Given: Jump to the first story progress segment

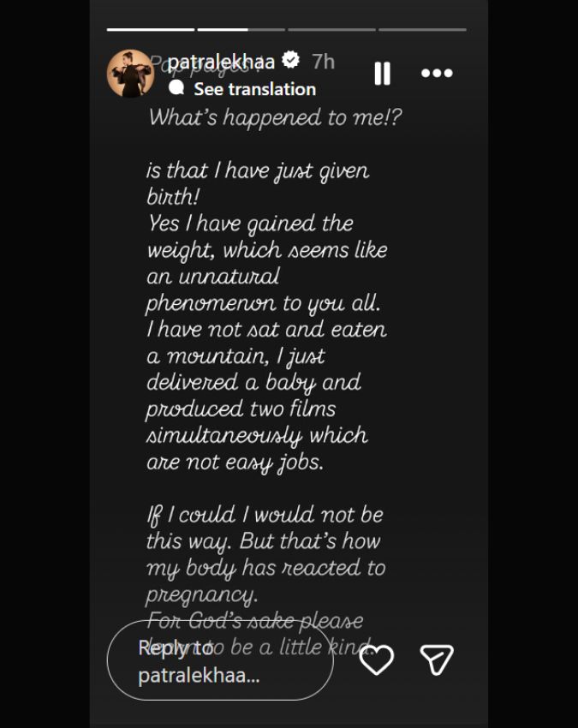Looking at the screenshot, I should pos(151,30).
